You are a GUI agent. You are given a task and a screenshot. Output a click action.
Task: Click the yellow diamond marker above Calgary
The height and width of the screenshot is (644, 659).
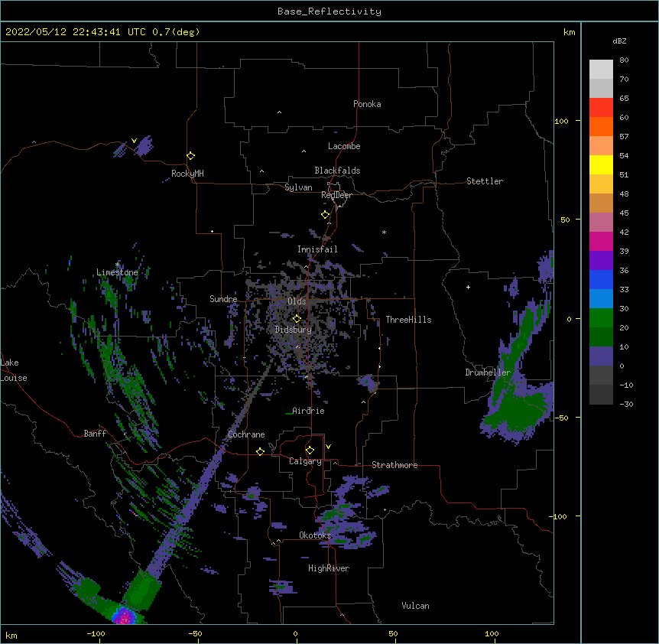(310, 450)
